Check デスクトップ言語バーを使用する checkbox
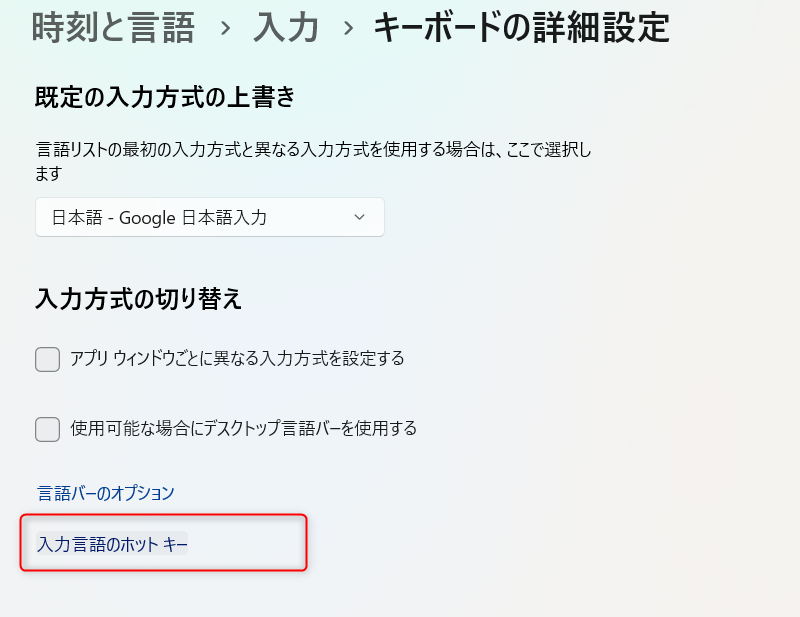This screenshot has width=800, height=617. [x=47, y=429]
